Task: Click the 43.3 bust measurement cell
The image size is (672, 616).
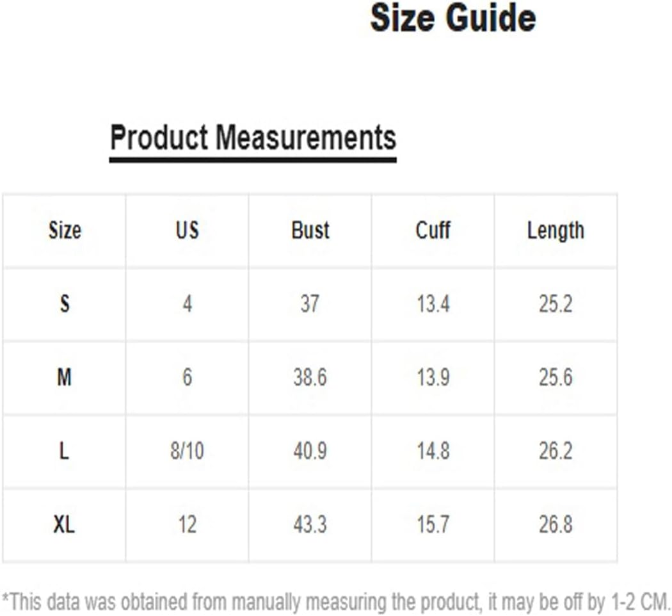Action: point(310,525)
